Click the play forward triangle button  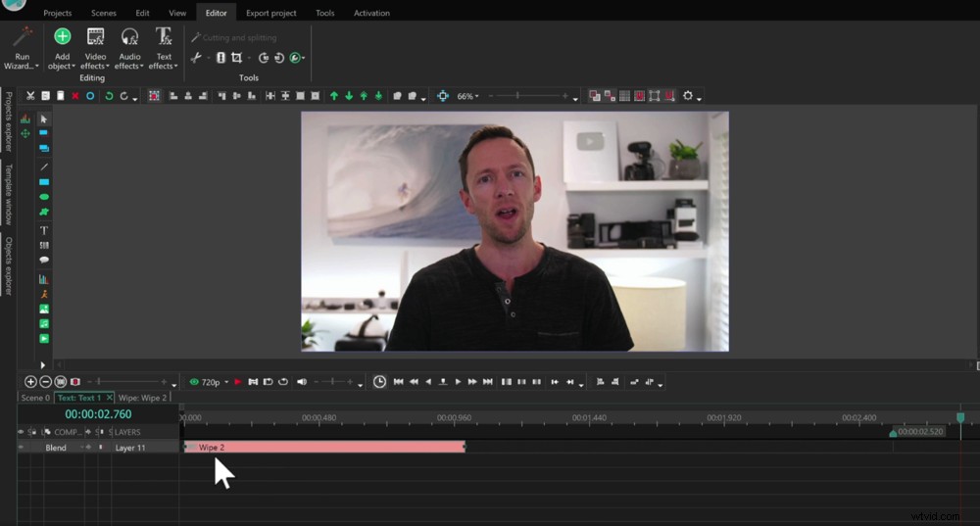458,382
